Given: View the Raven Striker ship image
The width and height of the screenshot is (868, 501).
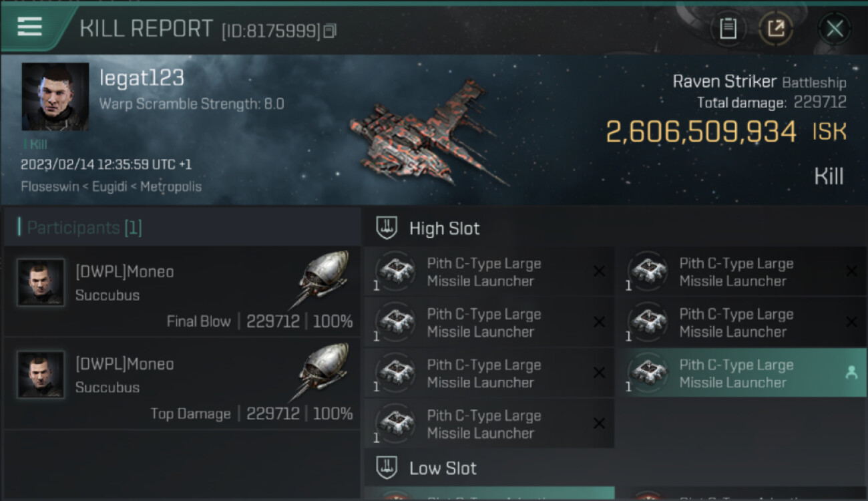Looking at the screenshot, I should (427, 134).
